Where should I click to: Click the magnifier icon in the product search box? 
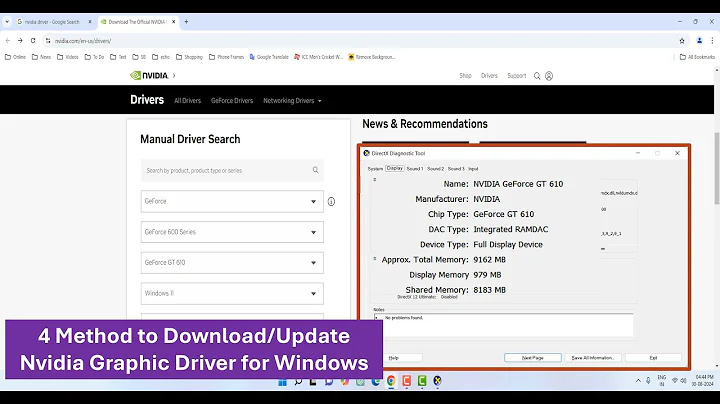pyautogui.click(x=315, y=170)
